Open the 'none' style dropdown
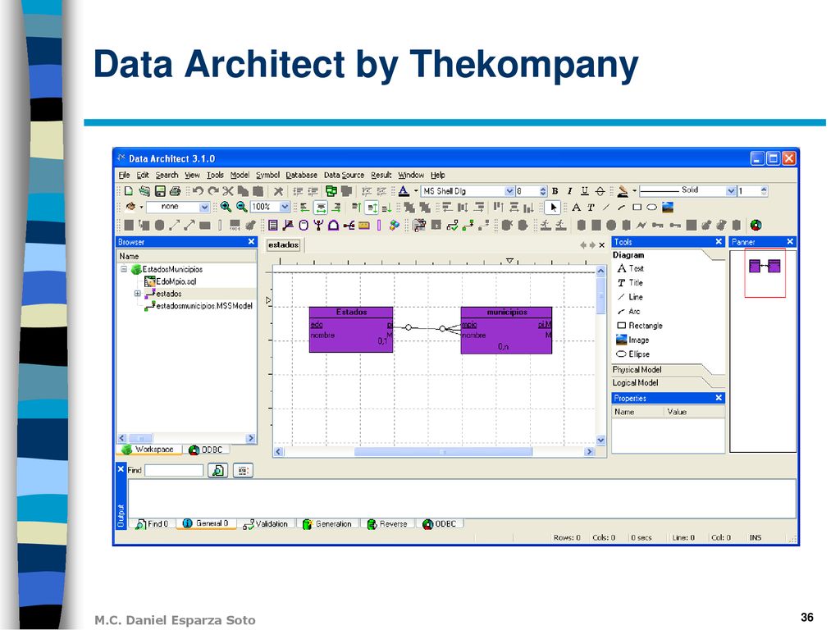Image resolution: width=840 pixels, height=630 pixels. pyautogui.click(x=204, y=207)
